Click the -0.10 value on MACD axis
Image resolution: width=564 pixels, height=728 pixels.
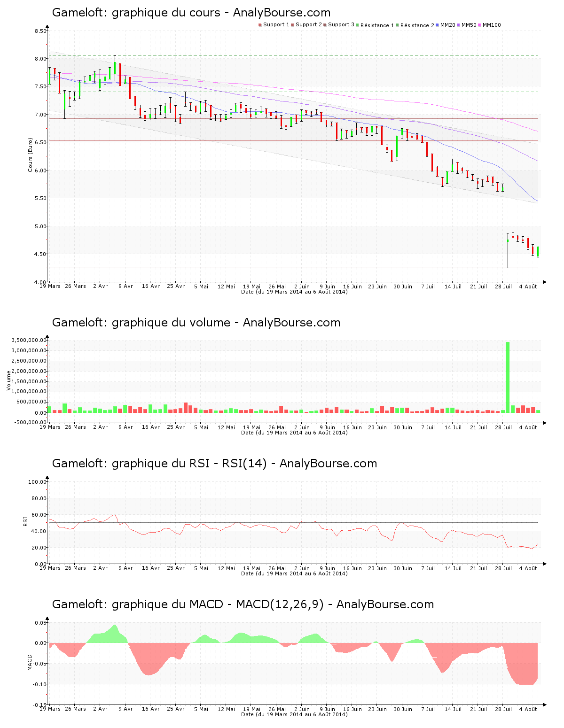pos(39,684)
